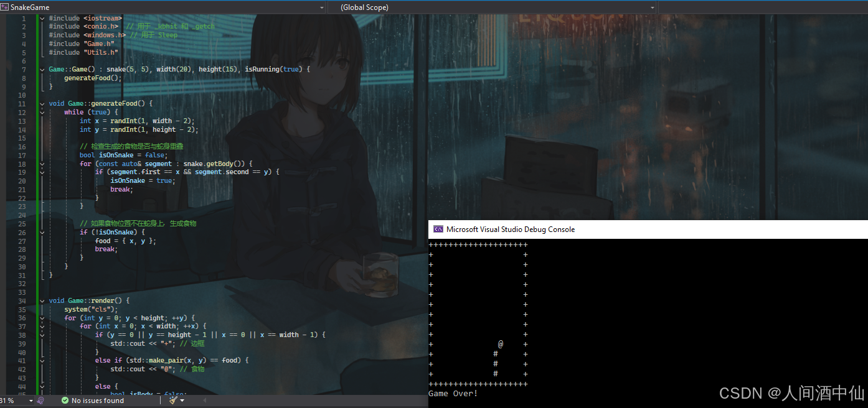Click #include "Utils.h" on line 5
Image resolution: width=868 pixels, height=408 pixels.
[83, 52]
